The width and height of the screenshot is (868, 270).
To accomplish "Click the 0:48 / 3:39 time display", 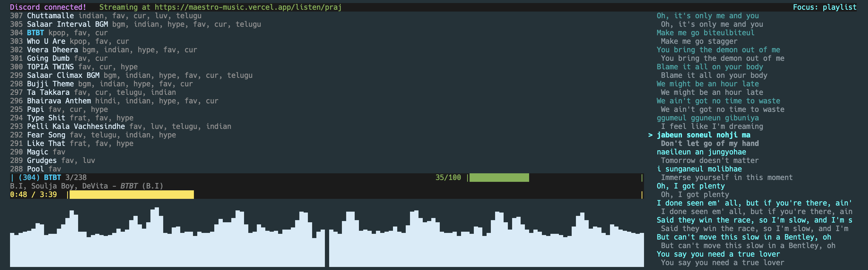I will (x=33, y=195).
